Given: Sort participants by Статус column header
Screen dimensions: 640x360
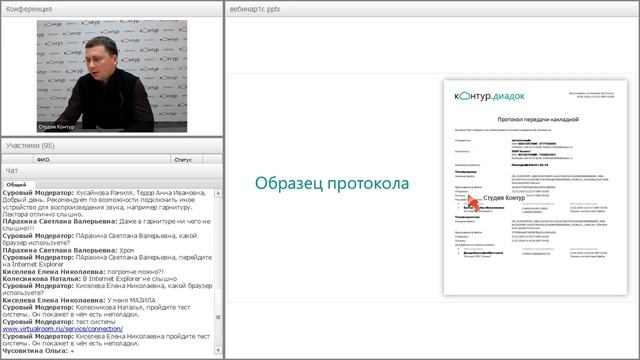Looking at the screenshot, I should [186, 159].
